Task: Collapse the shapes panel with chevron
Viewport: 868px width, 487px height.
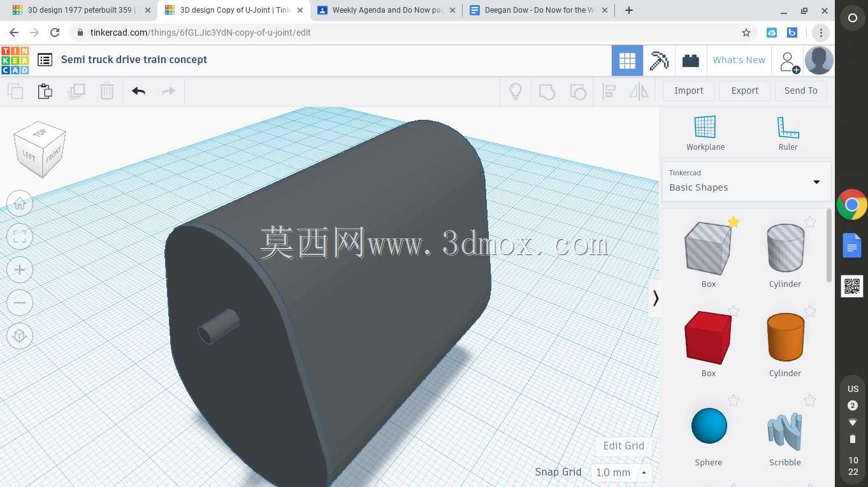Action: 655,298
